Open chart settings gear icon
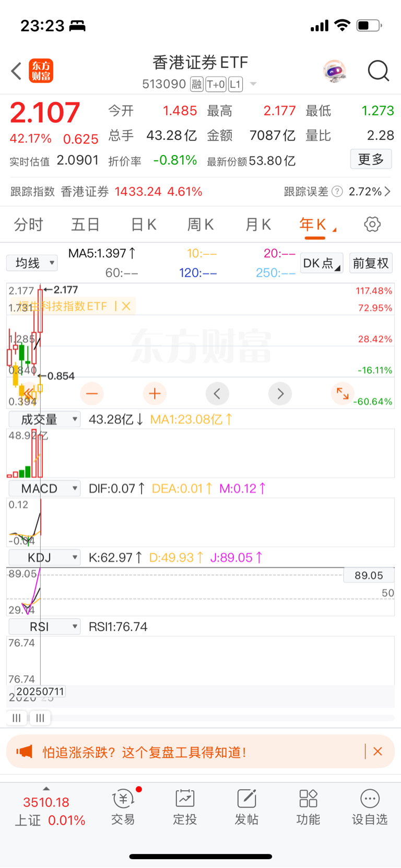This screenshot has width=401, height=868. click(x=372, y=224)
